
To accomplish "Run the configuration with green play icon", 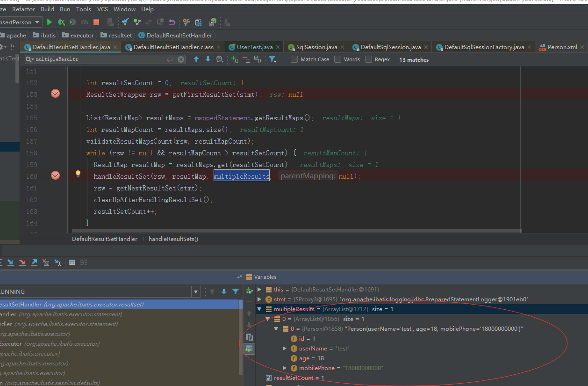I will 50,22.
